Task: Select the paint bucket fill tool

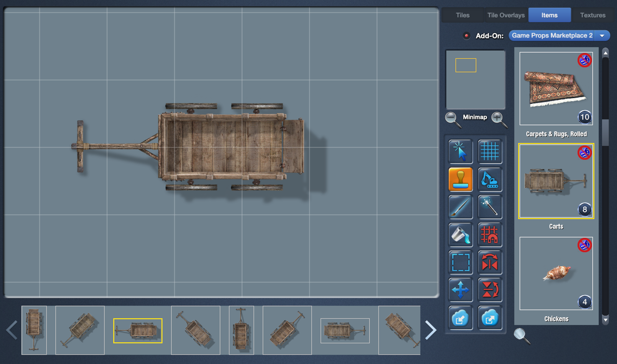Action: coord(460,234)
